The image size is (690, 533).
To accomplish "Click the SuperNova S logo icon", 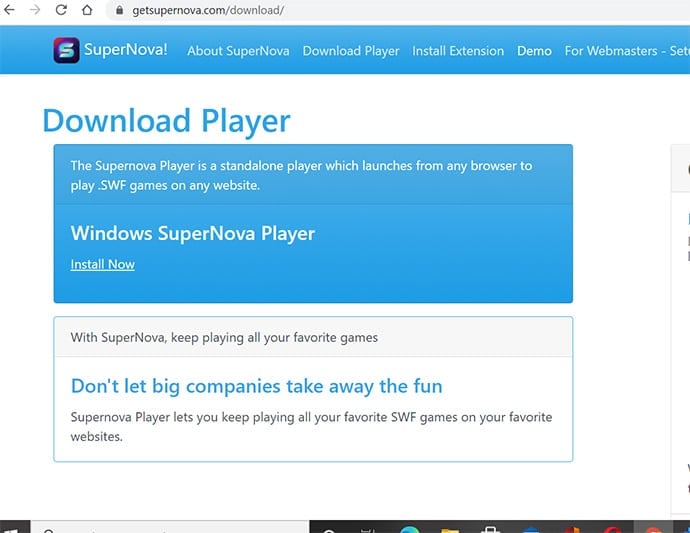I will pos(66,50).
